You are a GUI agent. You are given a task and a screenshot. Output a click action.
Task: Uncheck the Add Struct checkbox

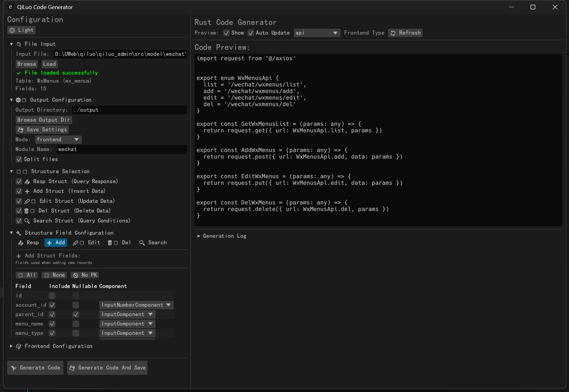19,191
